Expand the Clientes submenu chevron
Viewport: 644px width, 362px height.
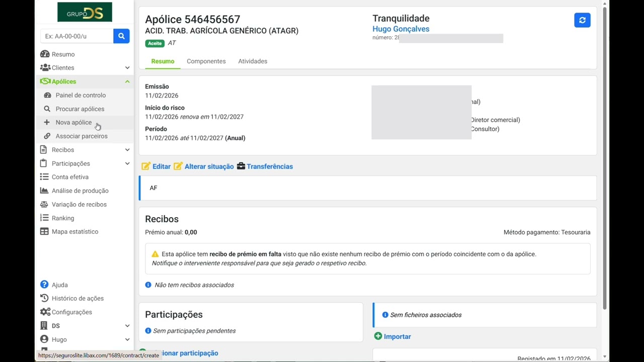127,68
